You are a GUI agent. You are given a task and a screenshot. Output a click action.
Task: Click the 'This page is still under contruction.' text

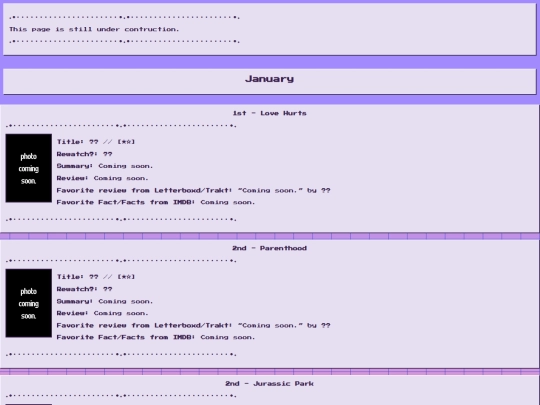coord(94,29)
